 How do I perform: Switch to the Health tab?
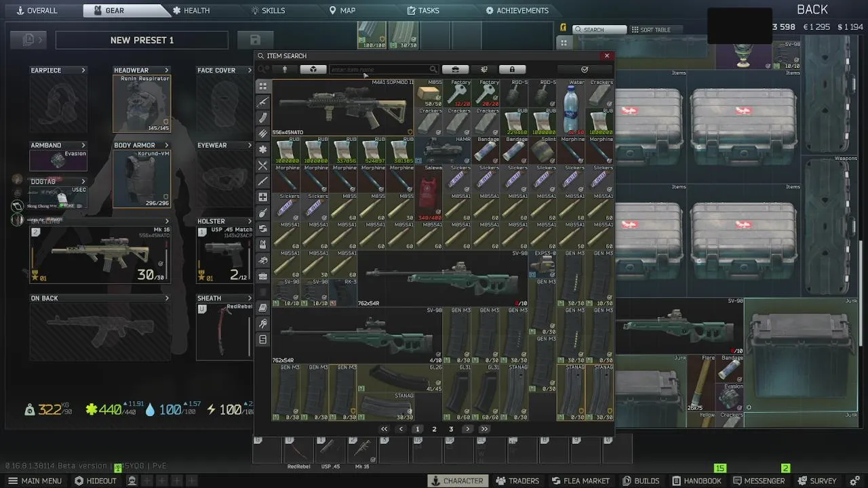tap(191, 10)
